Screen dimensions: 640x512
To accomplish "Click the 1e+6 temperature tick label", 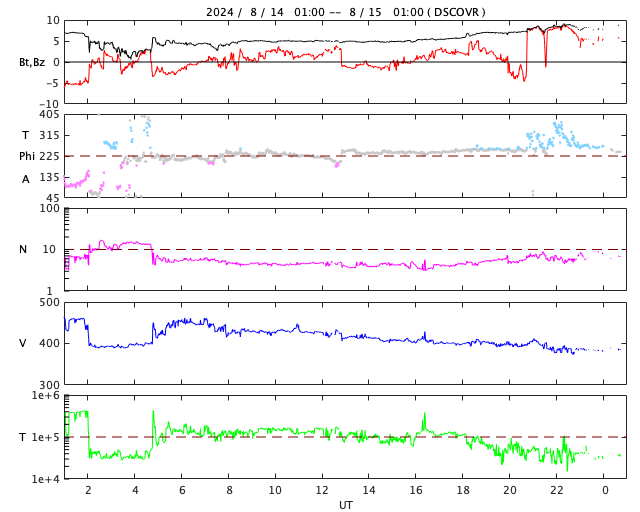I will 46,396.
